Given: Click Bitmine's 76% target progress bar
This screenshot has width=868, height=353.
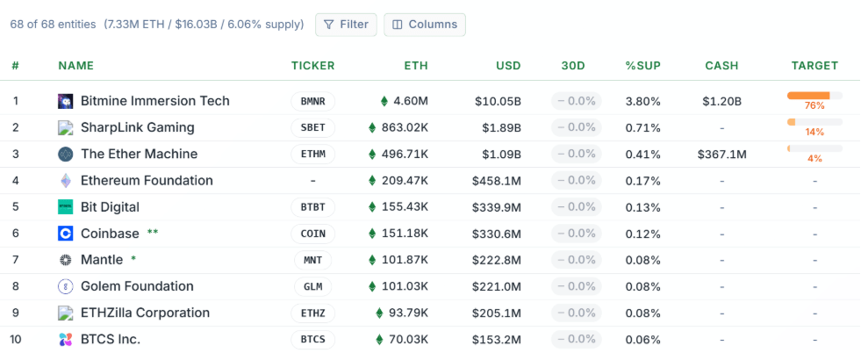Looking at the screenshot, I should click(x=814, y=96).
